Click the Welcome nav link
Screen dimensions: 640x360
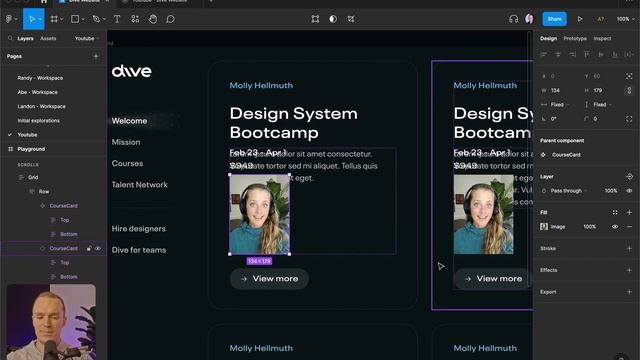click(x=129, y=121)
